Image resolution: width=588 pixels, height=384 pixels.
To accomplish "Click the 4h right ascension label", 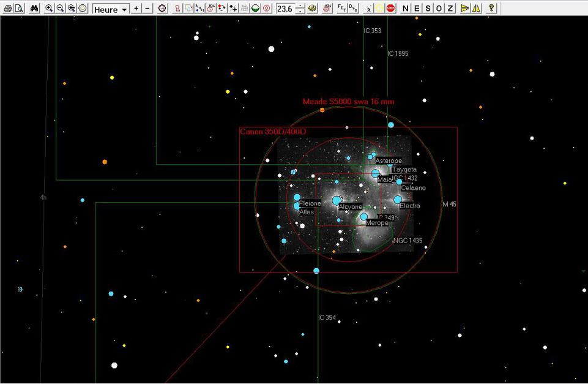I will click(43, 197).
